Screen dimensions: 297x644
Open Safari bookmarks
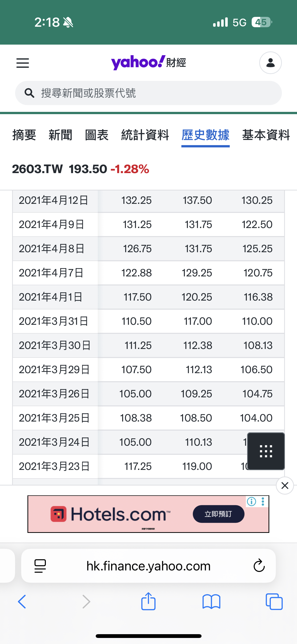tap(211, 601)
